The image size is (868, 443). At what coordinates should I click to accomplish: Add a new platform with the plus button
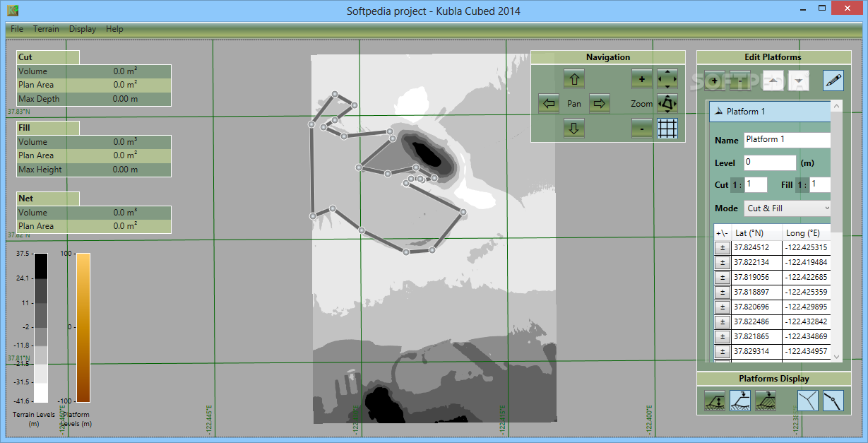715,81
